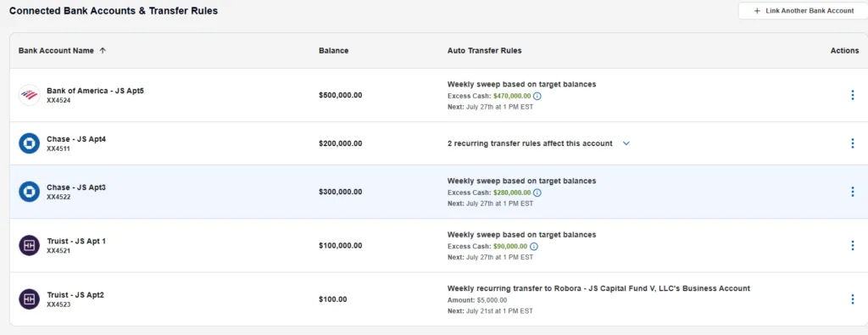Click the $100,000.00 balance
868x335 pixels.
341,245
